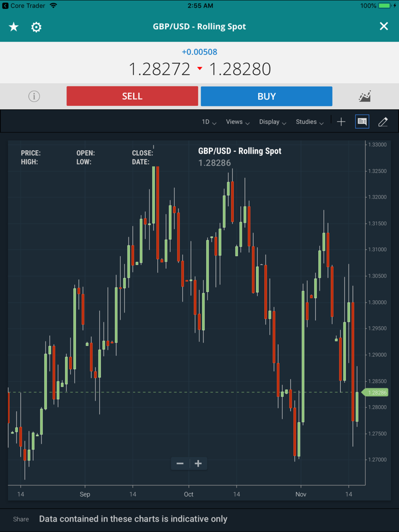Screen dimensions: 399x532
Task: Tap the instrument info icon
Action: tap(34, 96)
